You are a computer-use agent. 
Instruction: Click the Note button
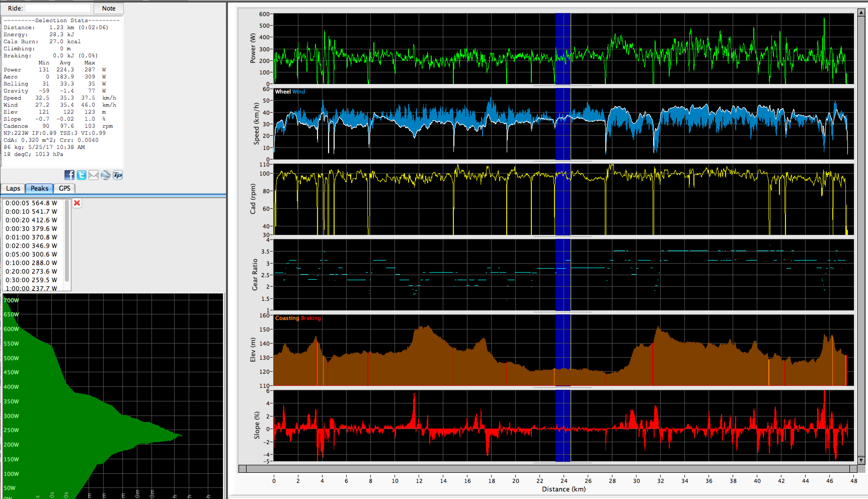coord(108,8)
